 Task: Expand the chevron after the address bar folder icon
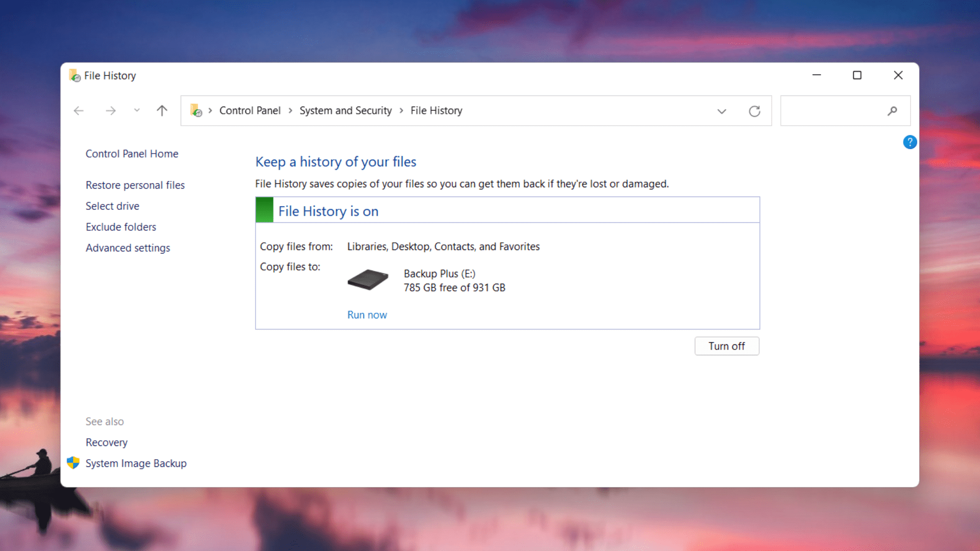[x=210, y=111]
